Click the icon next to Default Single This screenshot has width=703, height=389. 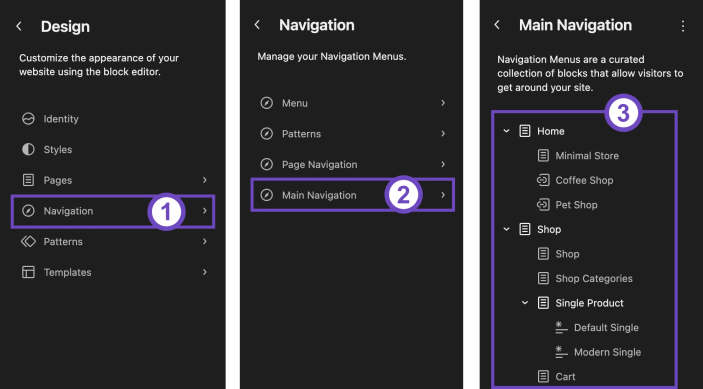coord(561,328)
